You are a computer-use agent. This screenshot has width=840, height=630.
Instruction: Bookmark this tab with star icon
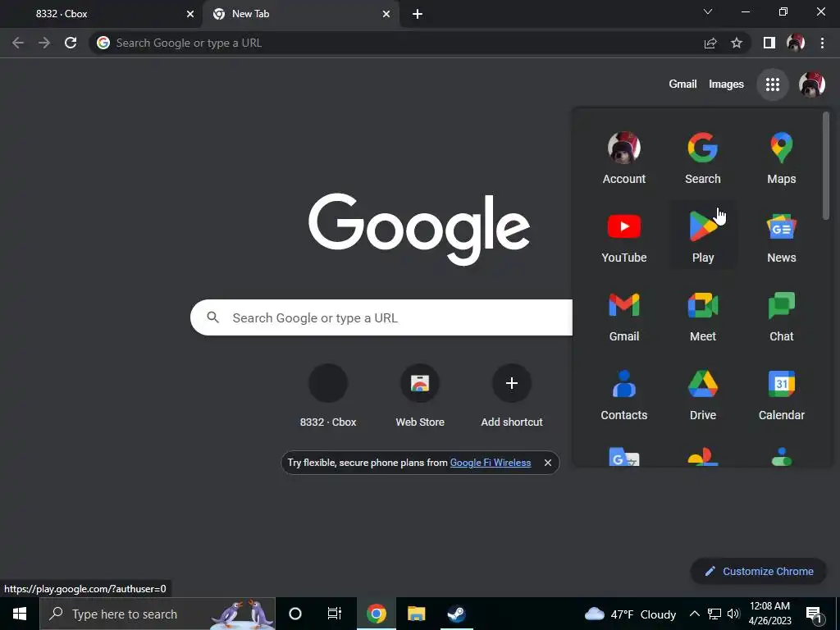(737, 43)
